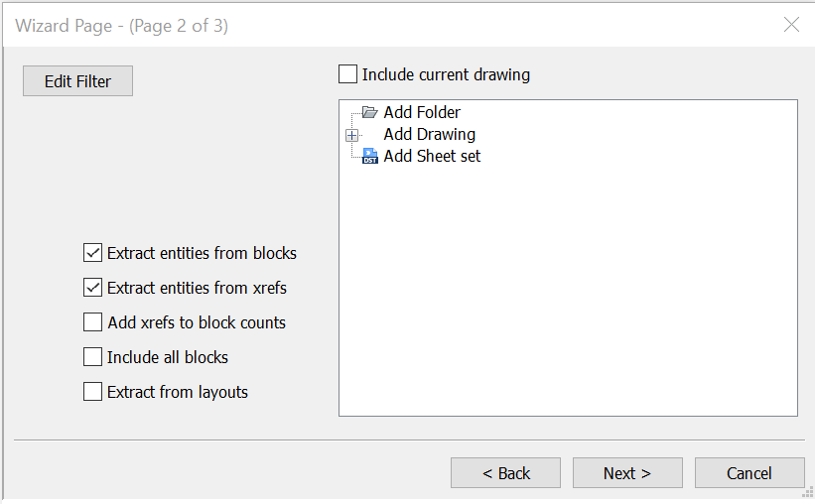816x504 pixels.
Task: Cancel the wizard
Action: (x=749, y=473)
